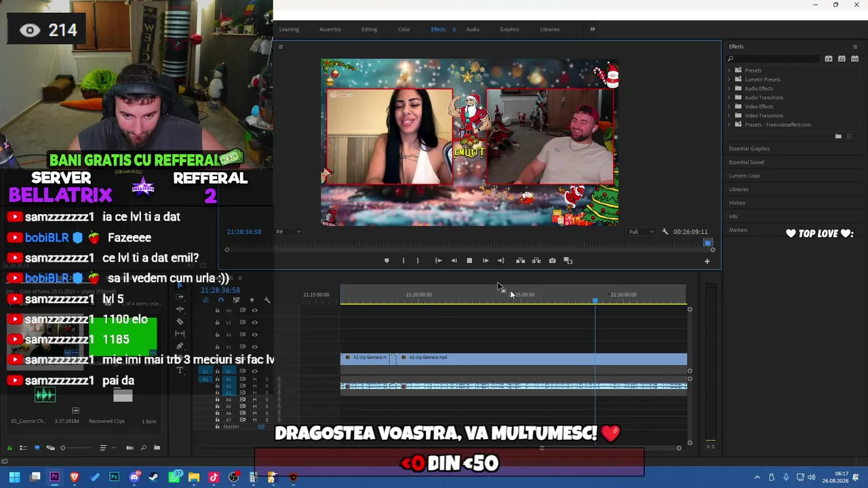Select the Pen tool

click(x=180, y=346)
